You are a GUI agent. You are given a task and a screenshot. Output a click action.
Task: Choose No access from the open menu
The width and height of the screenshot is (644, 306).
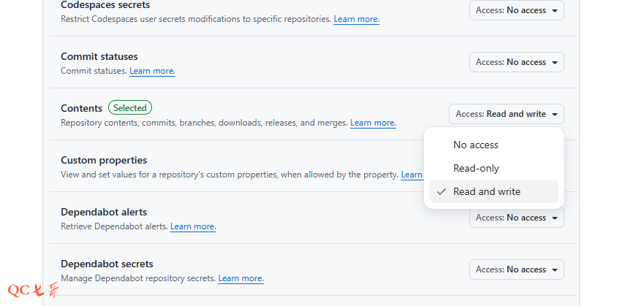pyautogui.click(x=476, y=145)
